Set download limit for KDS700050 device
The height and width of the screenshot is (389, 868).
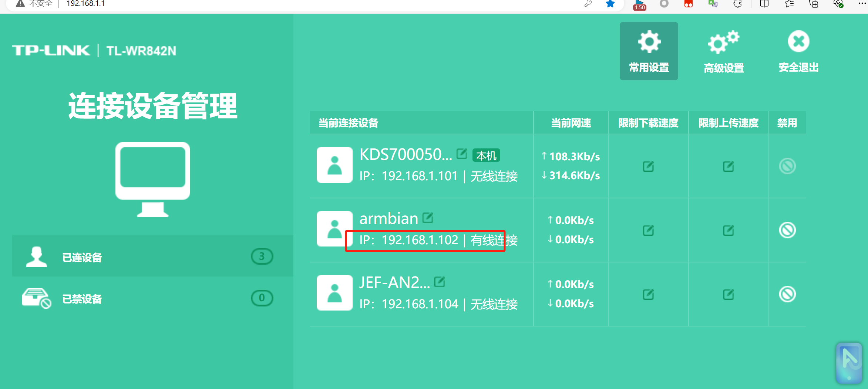[x=648, y=166]
